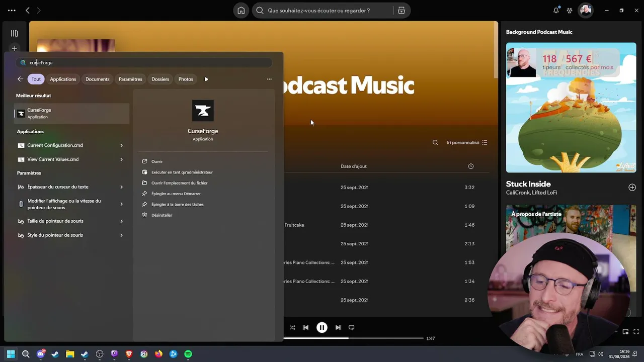Open the search panel more options menu
This screenshot has height=362, width=644.
(x=269, y=79)
